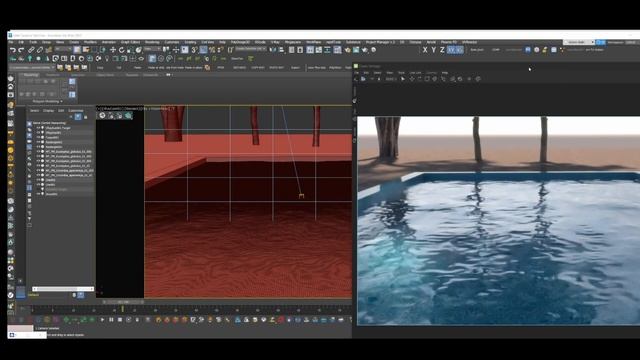Click Pause button in bottom toolbar
Screen dimensions: 640x360
tap(111, 320)
